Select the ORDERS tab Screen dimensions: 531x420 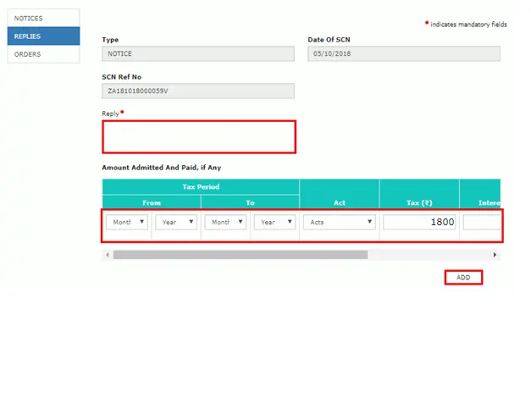pos(44,54)
